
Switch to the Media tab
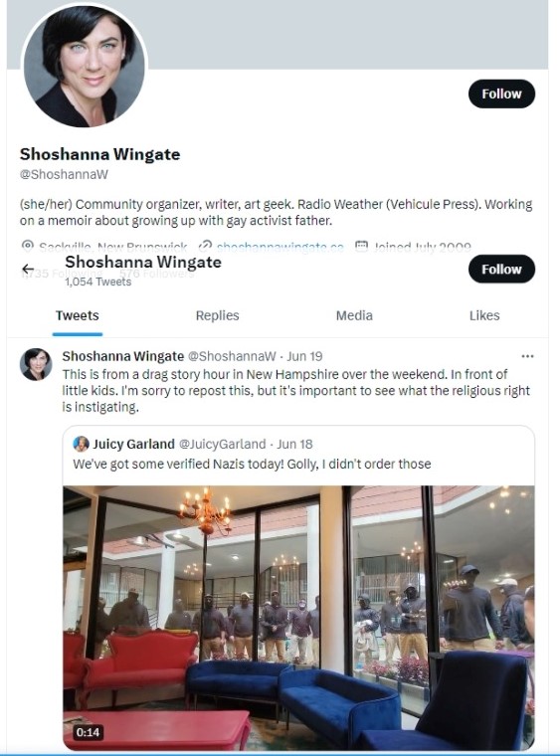coord(354,315)
